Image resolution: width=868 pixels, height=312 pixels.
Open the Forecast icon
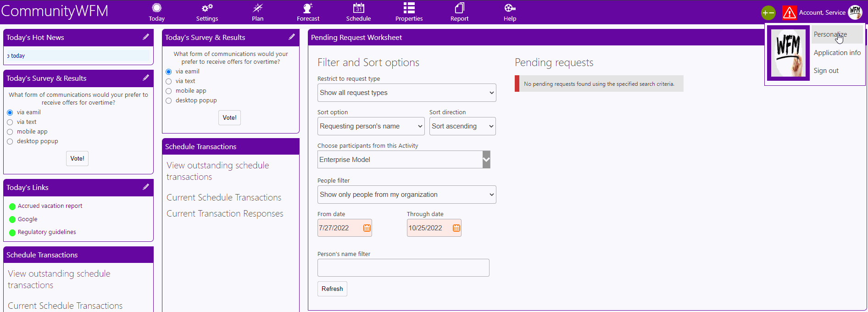(308, 8)
